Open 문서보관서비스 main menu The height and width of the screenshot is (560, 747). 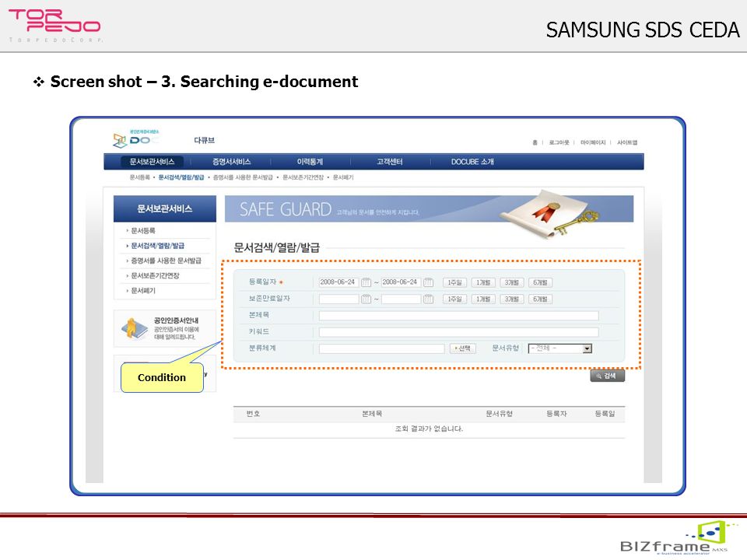(x=152, y=162)
